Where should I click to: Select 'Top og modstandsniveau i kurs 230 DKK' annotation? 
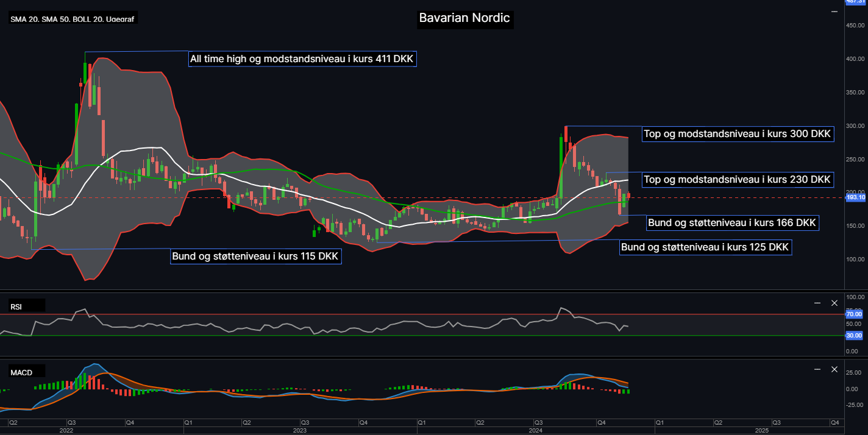(x=738, y=179)
